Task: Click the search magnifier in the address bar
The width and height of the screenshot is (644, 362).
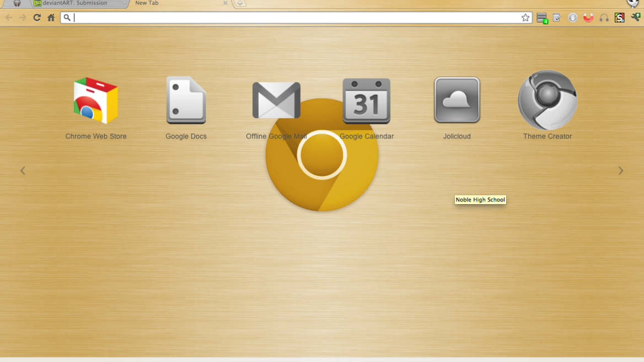Action: pyautogui.click(x=67, y=18)
